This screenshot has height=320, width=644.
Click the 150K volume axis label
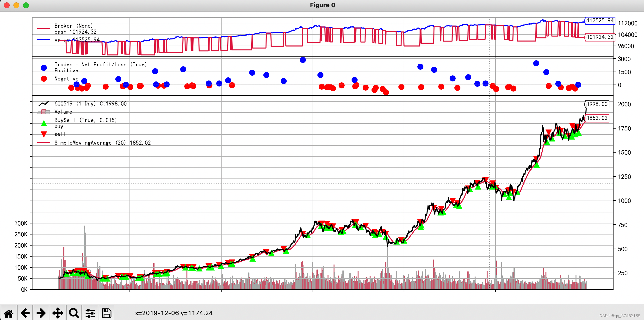21,257
